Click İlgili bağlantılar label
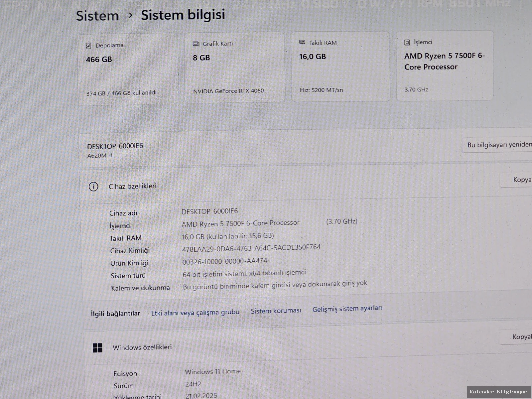 115,314
